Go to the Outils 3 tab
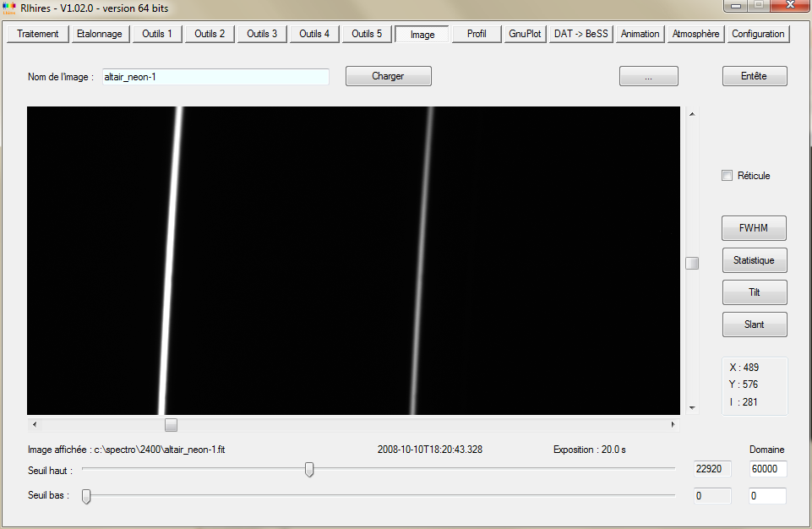The width and height of the screenshot is (812, 529). click(x=262, y=34)
